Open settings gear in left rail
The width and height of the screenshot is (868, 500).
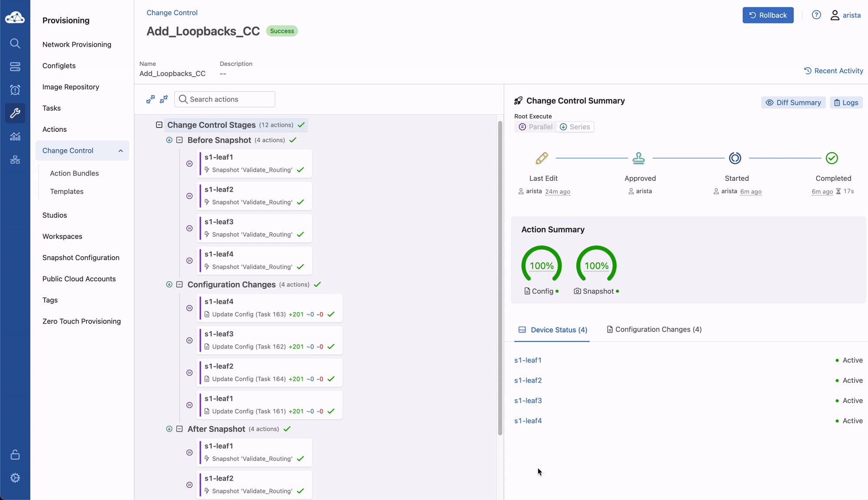(15, 478)
